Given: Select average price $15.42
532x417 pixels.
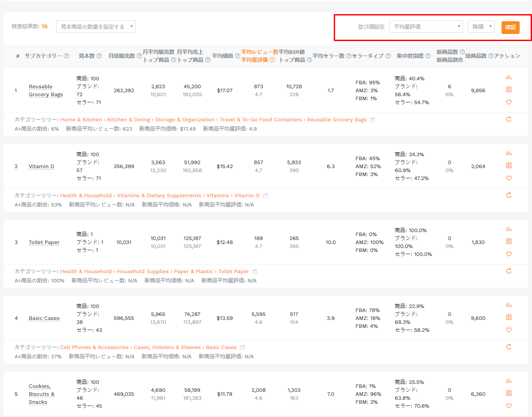Looking at the screenshot, I should 225,166.
